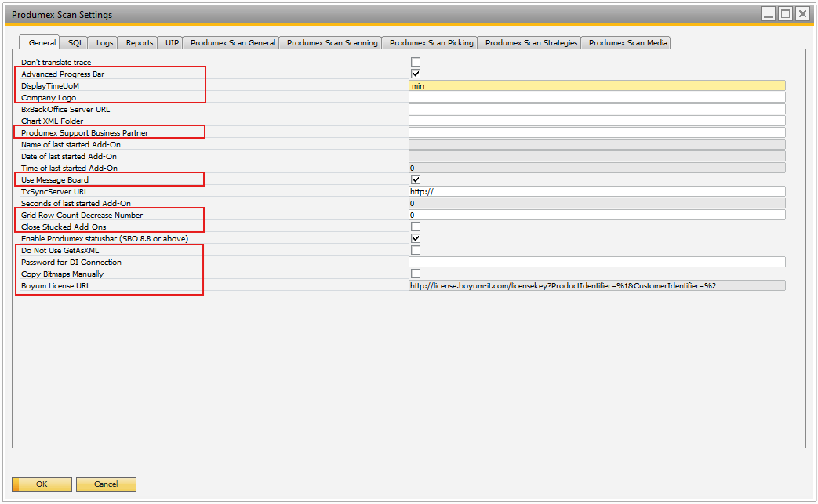The width and height of the screenshot is (818, 504).
Task: Maximize the Produmex Scan Settings window
Action: click(785, 14)
